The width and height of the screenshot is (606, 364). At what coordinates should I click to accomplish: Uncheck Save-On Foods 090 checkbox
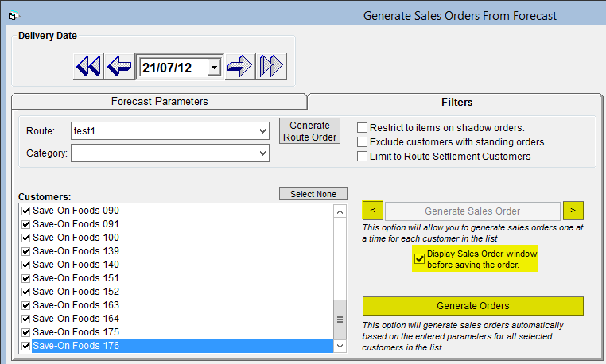[26, 211]
